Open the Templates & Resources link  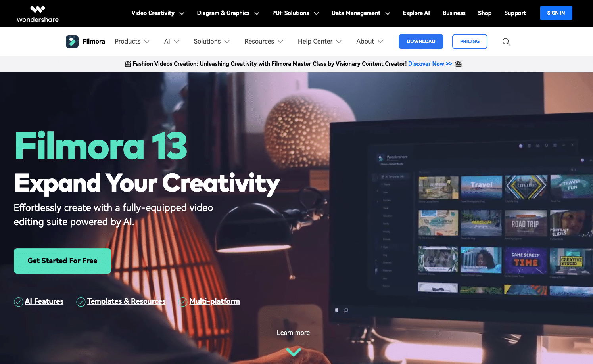coord(126,301)
